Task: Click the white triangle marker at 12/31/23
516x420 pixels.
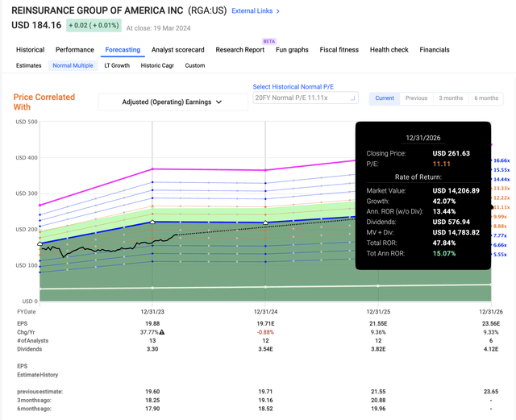Action: (152, 221)
